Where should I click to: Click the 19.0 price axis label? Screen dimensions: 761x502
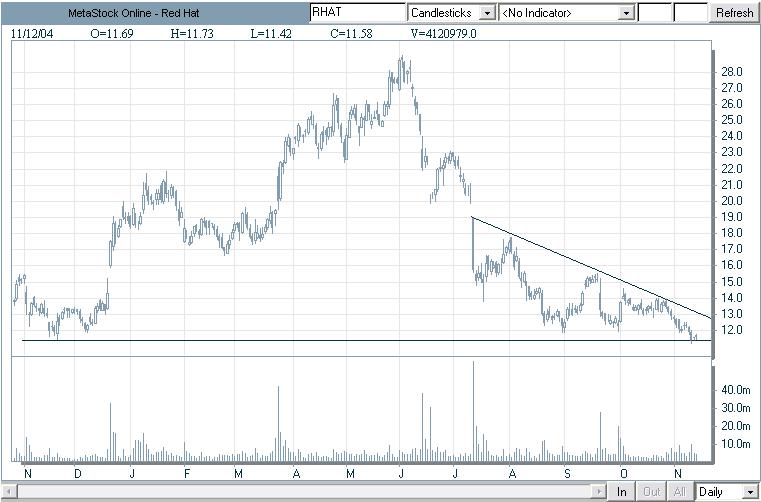732,217
